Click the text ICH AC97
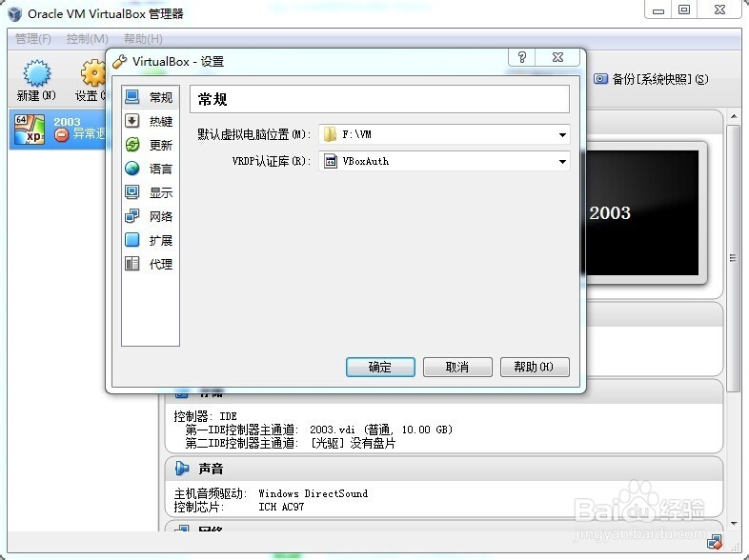 pyautogui.click(x=281, y=507)
